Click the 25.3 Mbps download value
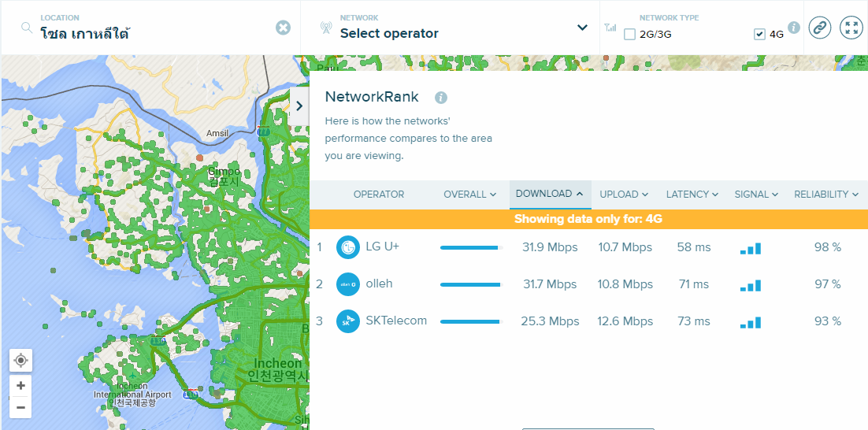The width and height of the screenshot is (868, 430). (550, 321)
